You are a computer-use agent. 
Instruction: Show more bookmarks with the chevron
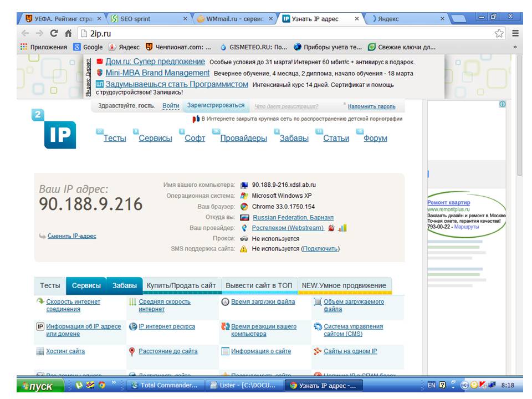(x=515, y=47)
